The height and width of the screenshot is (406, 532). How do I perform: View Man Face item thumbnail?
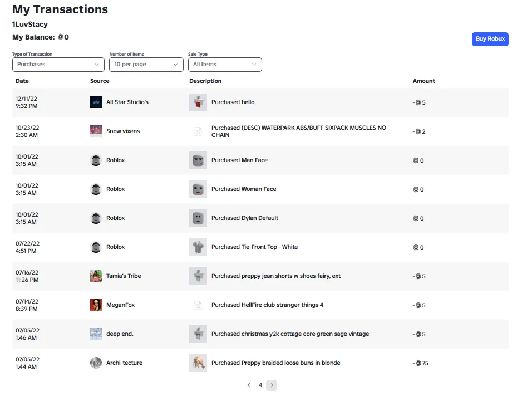coord(198,160)
